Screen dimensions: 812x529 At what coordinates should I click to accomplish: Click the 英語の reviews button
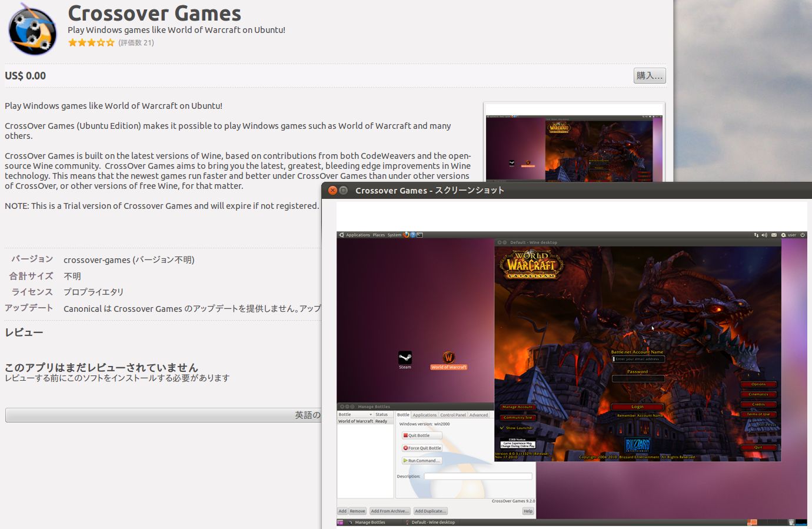pyautogui.click(x=163, y=415)
